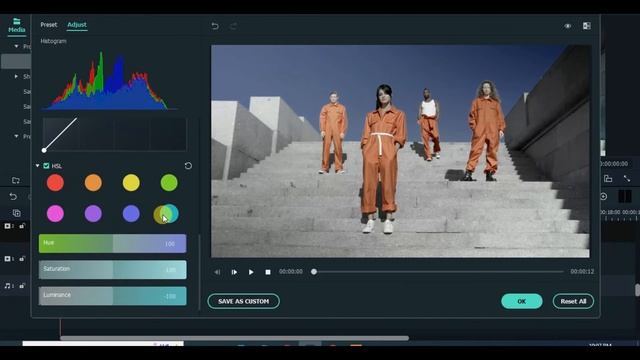Click the Saturation slider

tap(113, 269)
